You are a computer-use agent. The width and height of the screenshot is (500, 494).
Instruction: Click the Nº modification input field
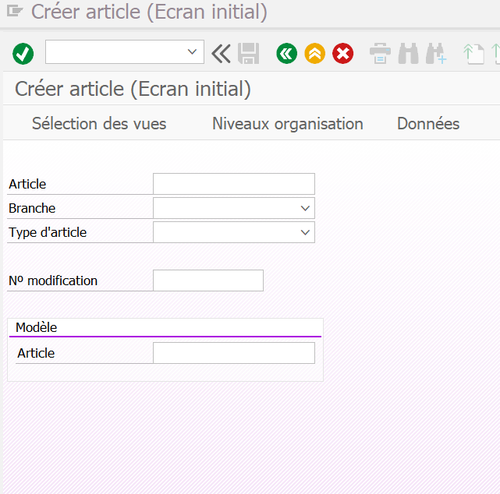point(208,280)
